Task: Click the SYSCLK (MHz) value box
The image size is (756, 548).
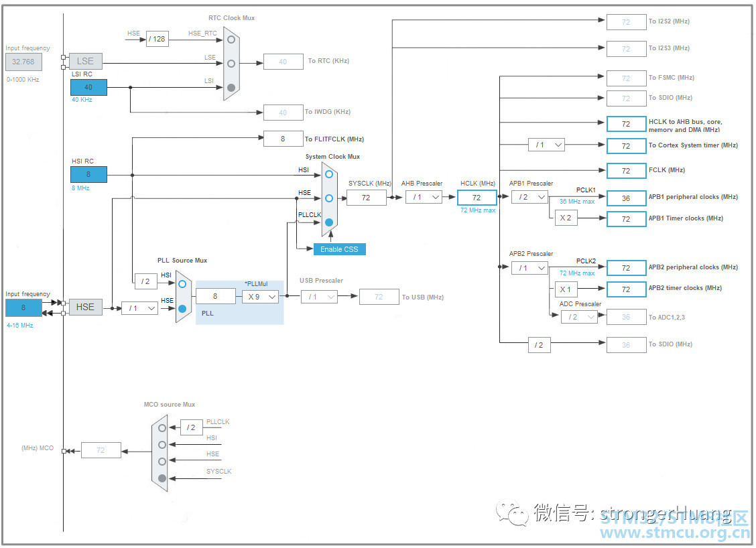Action: click(366, 198)
